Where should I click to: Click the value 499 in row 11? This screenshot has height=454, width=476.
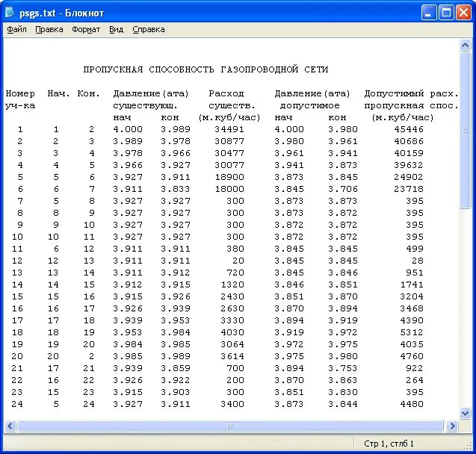[415, 249]
